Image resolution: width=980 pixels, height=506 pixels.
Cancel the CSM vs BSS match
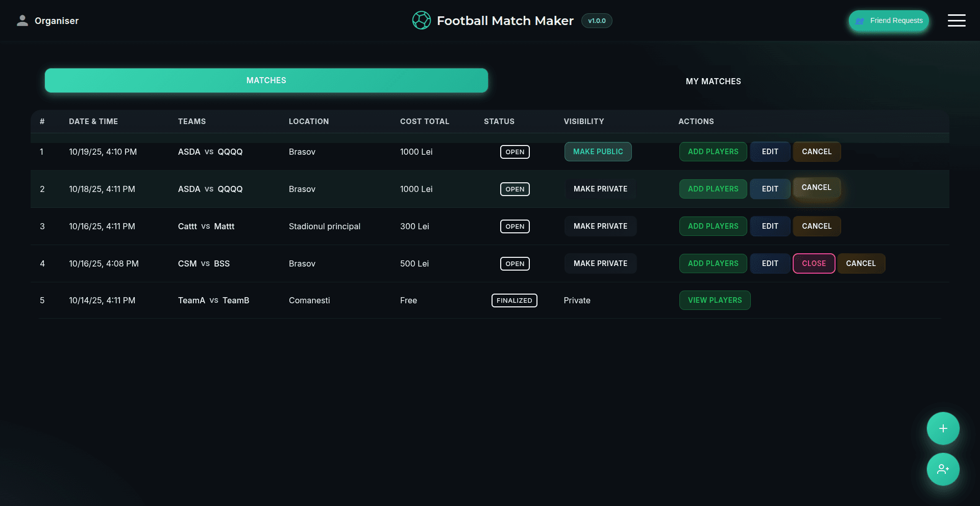click(x=861, y=263)
